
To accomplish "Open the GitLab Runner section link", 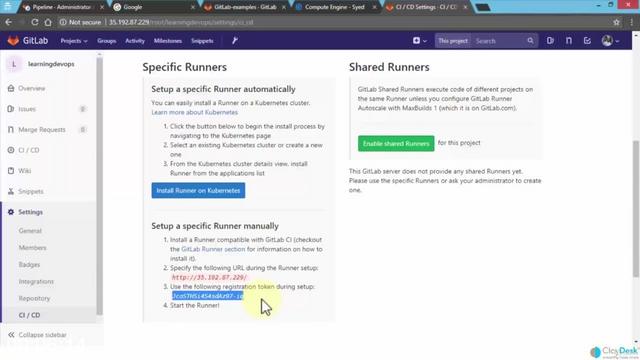I will 213,249.
